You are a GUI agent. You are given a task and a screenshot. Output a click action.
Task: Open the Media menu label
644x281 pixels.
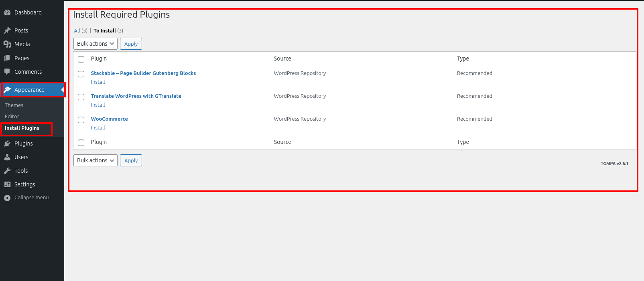click(x=22, y=44)
